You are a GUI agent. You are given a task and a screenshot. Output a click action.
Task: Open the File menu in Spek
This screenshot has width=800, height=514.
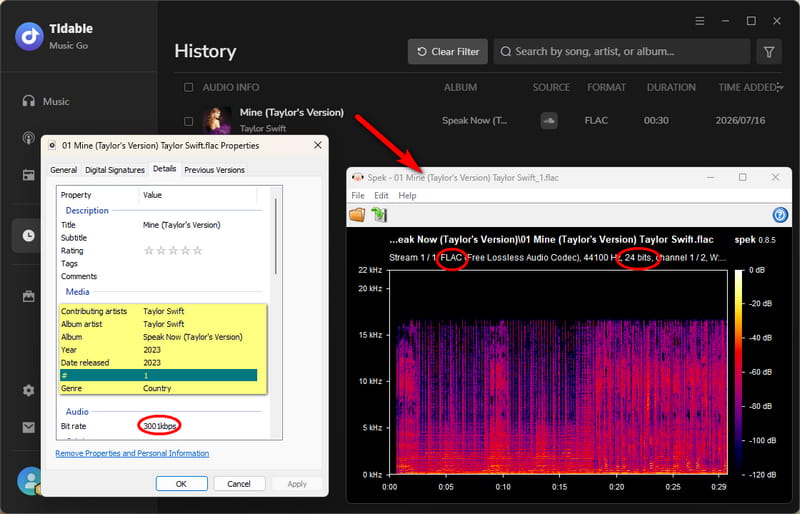(x=358, y=195)
